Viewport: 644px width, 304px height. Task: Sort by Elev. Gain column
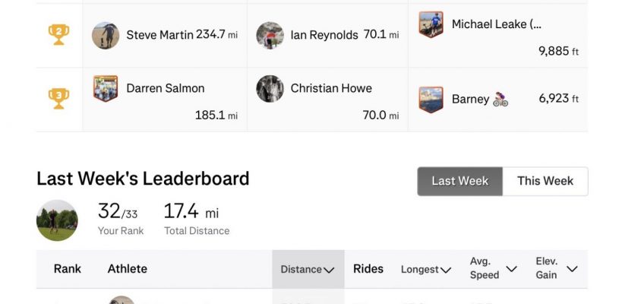point(557,268)
